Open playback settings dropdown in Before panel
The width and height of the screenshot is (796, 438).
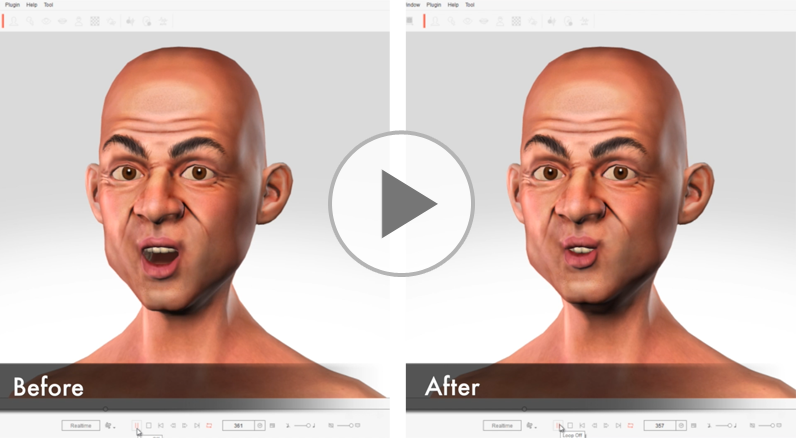click(x=110, y=425)
